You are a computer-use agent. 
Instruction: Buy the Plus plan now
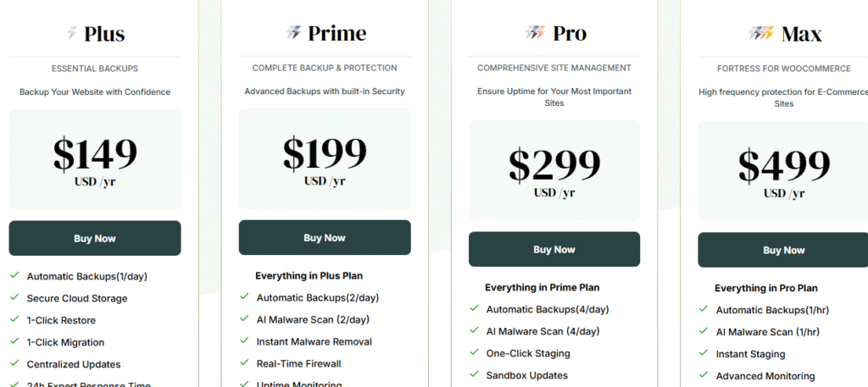pyautogui.click(x=95, y=238)
